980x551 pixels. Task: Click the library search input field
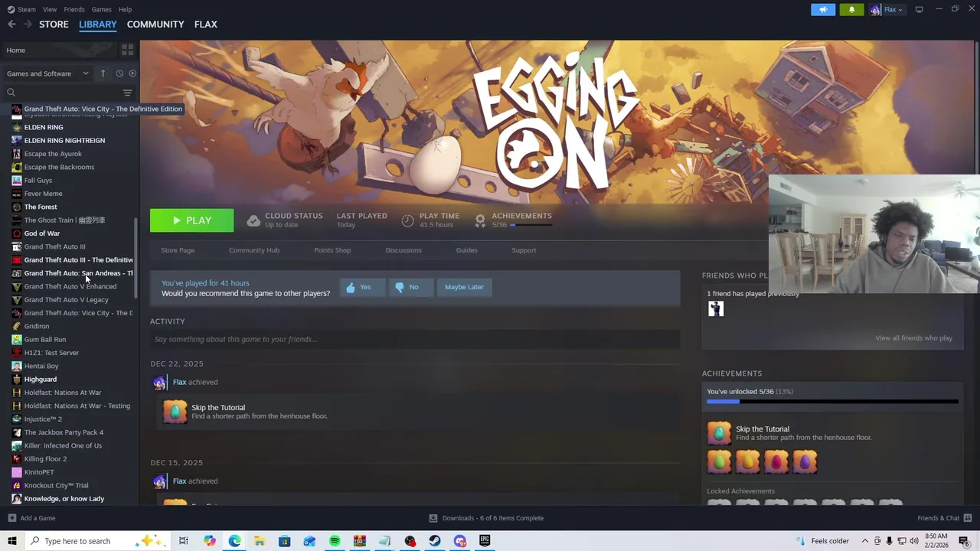(68, 93)
